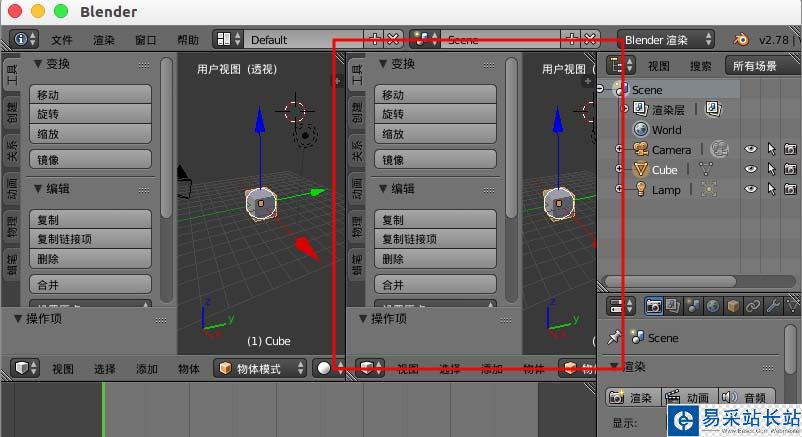Click the mesh data icon beside Cube
Viewport: 802px width, 437px height.
coord(706,169)
